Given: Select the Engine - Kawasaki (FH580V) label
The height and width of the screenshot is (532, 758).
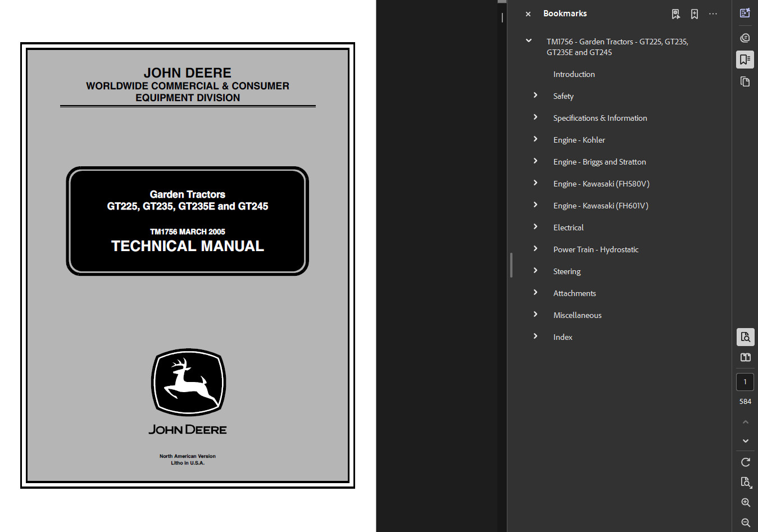Looking at the screenshot, I should pyautogui.click(x=601, y=184).
